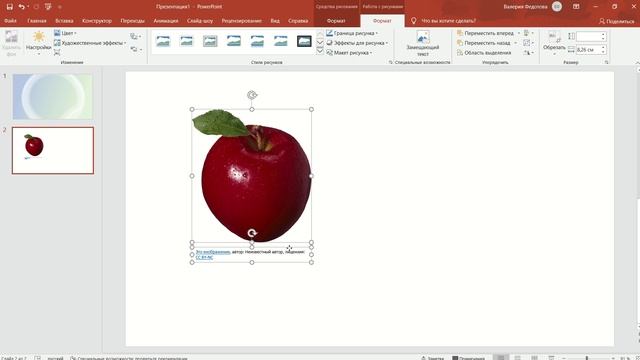Open the Переместить назад dropdown arrow
640x360 pixels.
(x=516, y=43)
